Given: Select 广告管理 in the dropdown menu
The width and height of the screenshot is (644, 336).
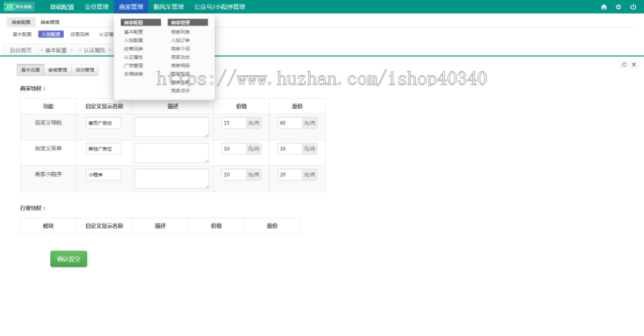Looking at the screenshot, I should pos(134,65).
